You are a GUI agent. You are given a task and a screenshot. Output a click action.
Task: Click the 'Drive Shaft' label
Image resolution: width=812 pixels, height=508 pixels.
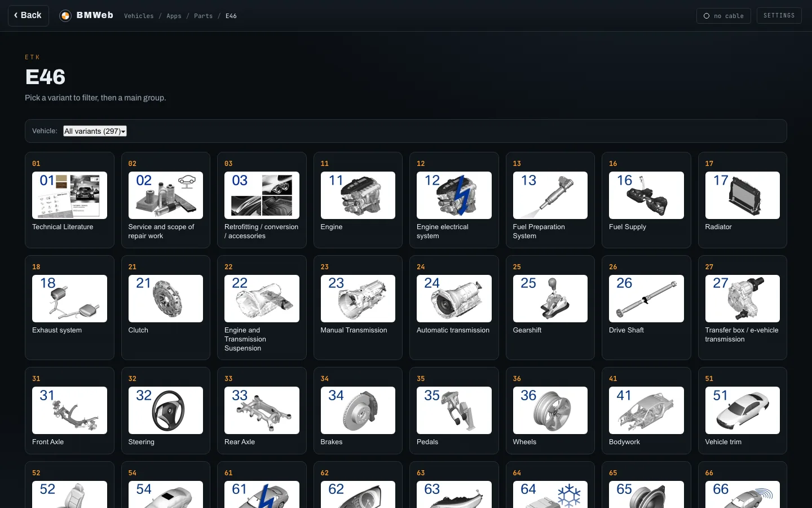626,330
